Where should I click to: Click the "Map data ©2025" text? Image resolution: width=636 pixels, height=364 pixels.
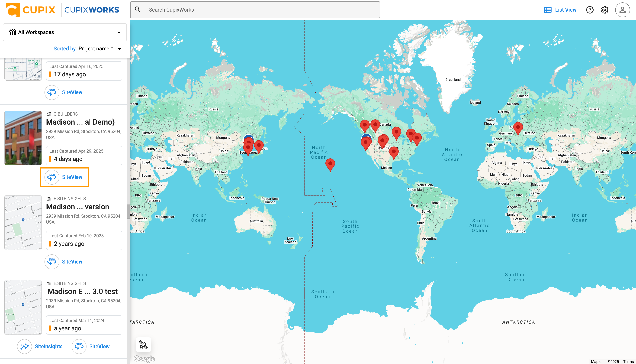tap(605, 362)
